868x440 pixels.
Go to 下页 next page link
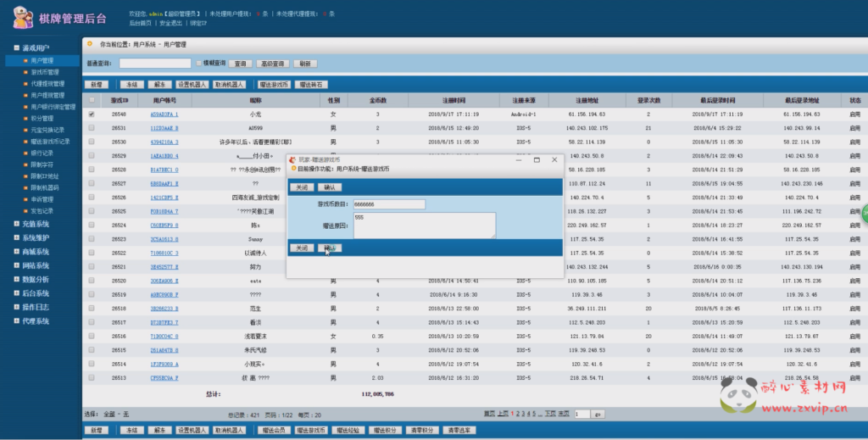point(550,414)
